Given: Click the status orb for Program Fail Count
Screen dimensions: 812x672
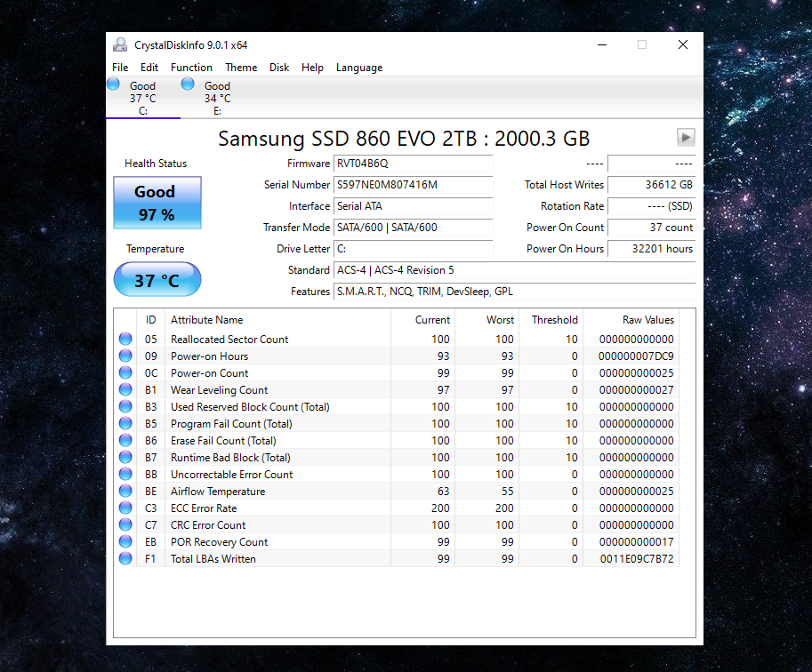Looking at the screenshot, I should (125, 423).
